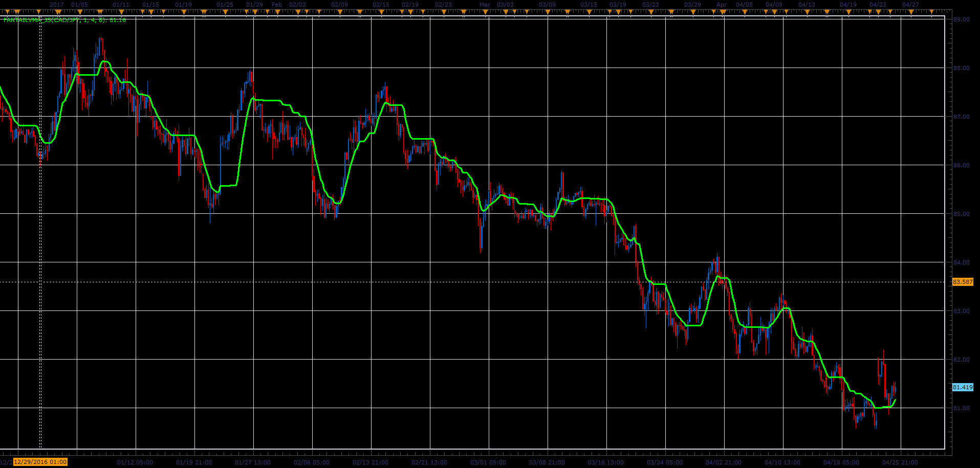Click the orange marker under 03/09
The height and width of the screenshot is (468, 980).
pyautogui.click(x=548, y=12)
